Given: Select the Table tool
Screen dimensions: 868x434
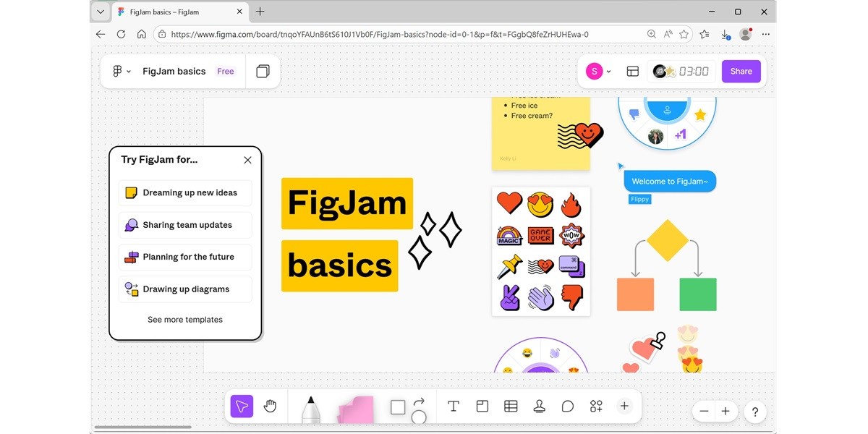Looking at the screenshot, I should pyautogui.click(x=511, y=406).
